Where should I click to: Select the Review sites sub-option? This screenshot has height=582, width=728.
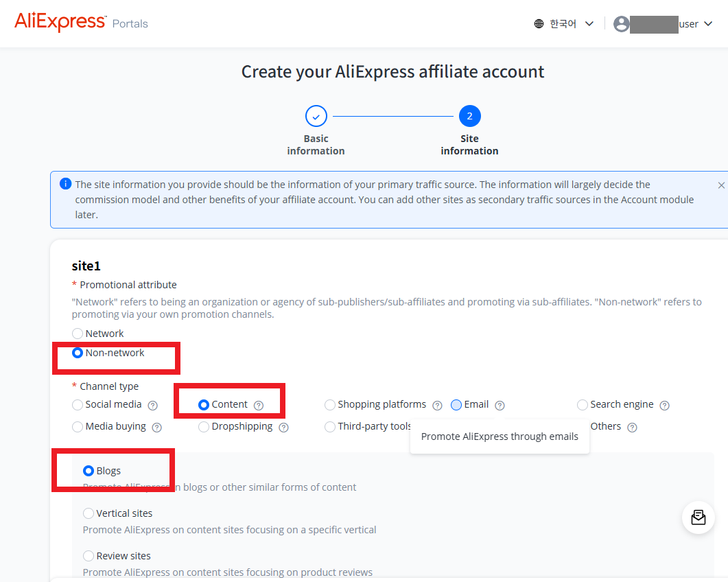pos(89,556)
